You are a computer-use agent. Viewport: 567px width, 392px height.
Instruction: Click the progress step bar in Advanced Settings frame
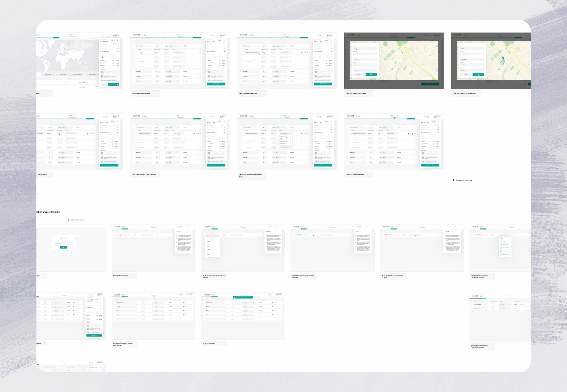tap(166, 38)
